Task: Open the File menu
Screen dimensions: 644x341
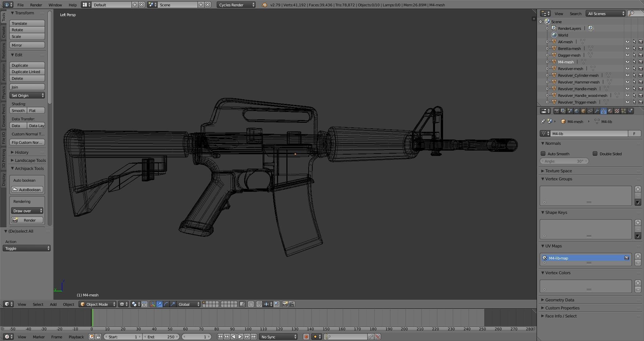Action: tap(20, 5)
